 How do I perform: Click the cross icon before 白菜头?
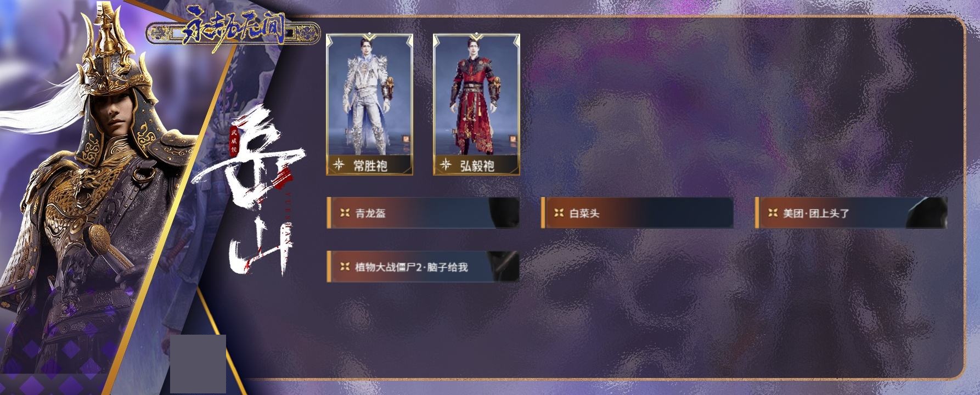(559, 213)
